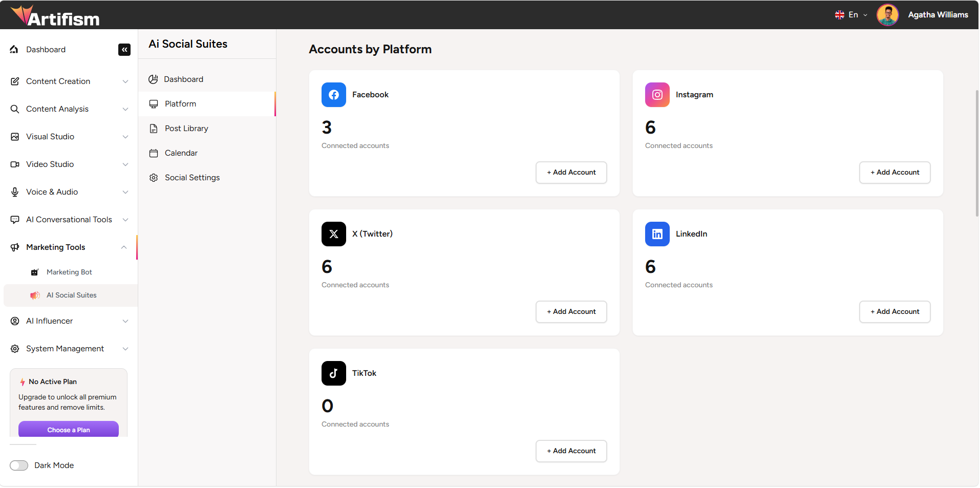This screenshot has width=980, height=488.
Task: Open the En language dropdown
Action: point(851,15)
